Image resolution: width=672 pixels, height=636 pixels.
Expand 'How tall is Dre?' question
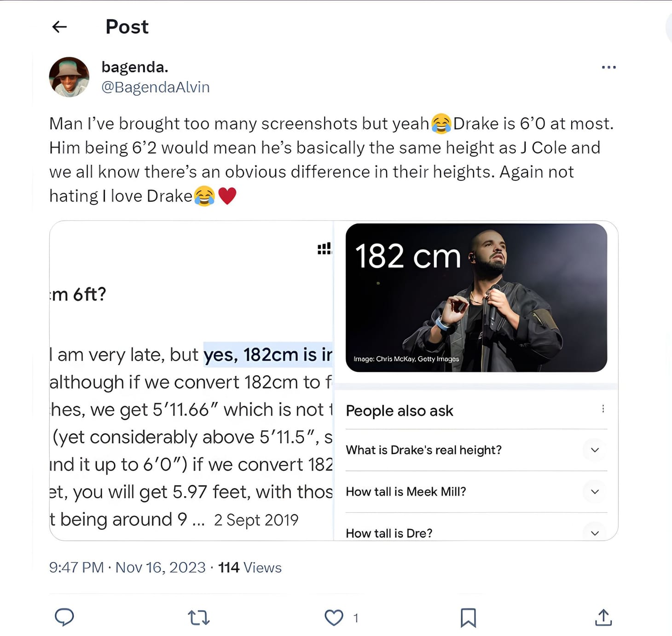pyautogui.click(x=594, y=533)
